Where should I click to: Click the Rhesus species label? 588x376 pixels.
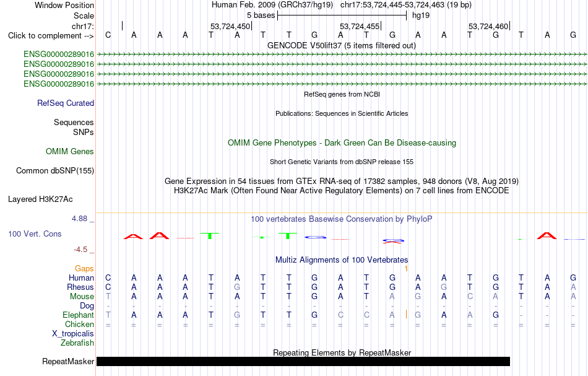pos(80,287)
